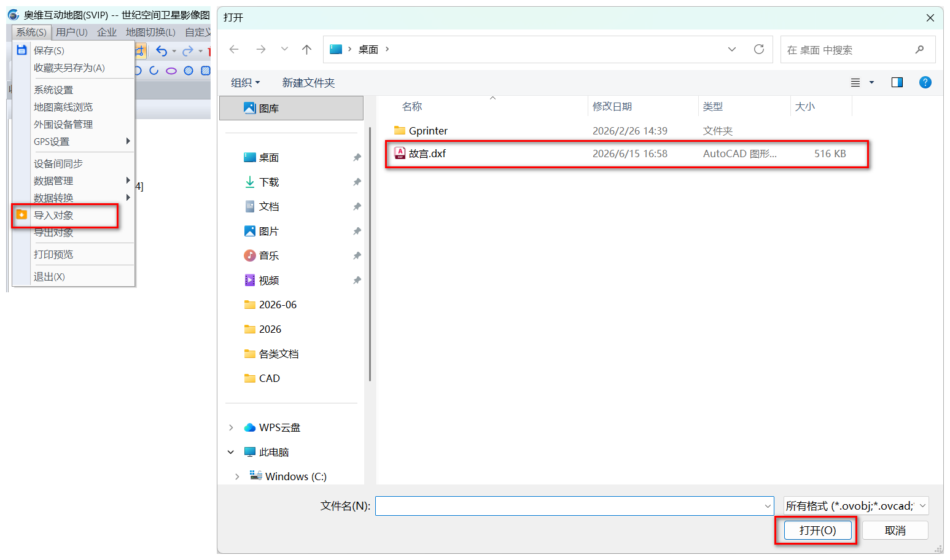Open the file name combo dropdown
950x560 pixels.
click(768, 507)
